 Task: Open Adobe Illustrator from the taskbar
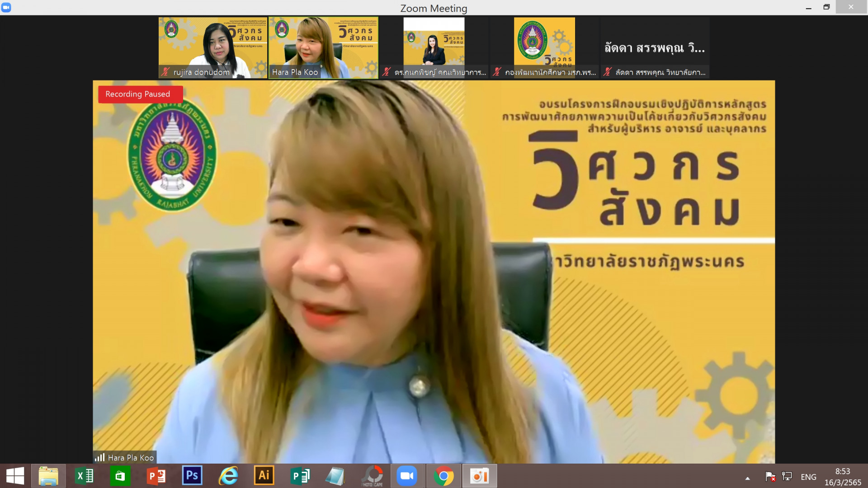264,476
